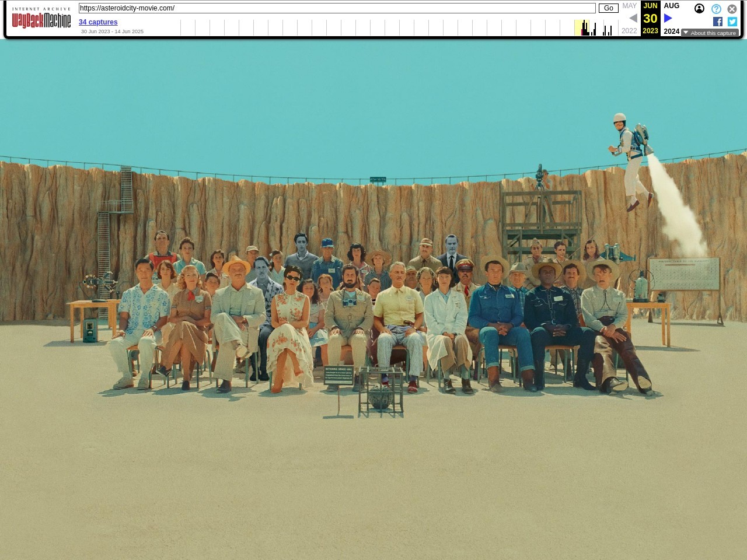Go to next capture with blue arrow
The image size is (747, 560).
(x=668, y=18)
